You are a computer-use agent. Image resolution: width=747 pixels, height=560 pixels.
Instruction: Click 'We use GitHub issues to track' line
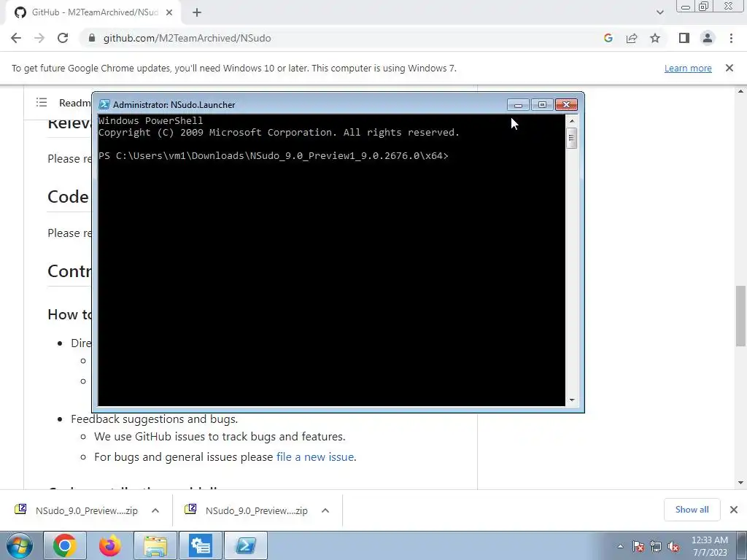coord(220,436)
